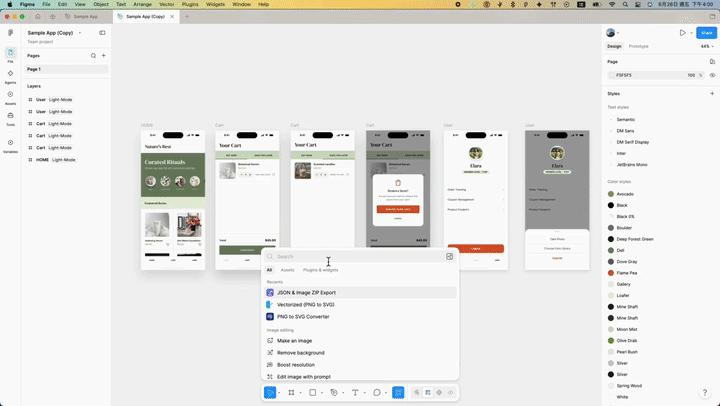The image size is (720, 406).
Task: Click the user avatar in the right panel
Action: [610, 33]
